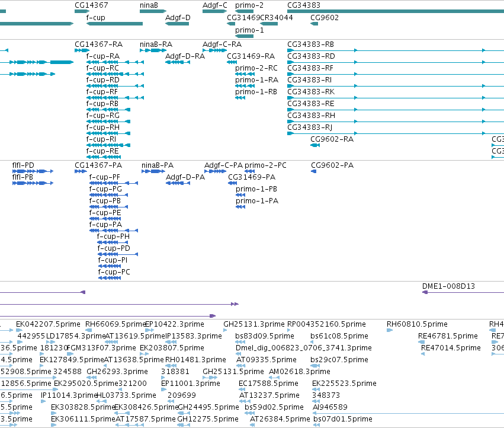Click the EP10422.3prime EST
The height and width of the screenshot is (428, 504).
tap(149, 330)
